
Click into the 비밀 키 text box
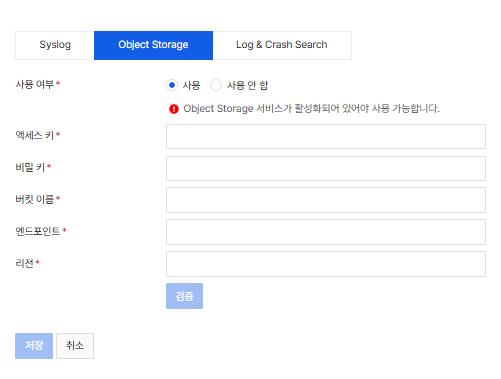click(326, 168)
